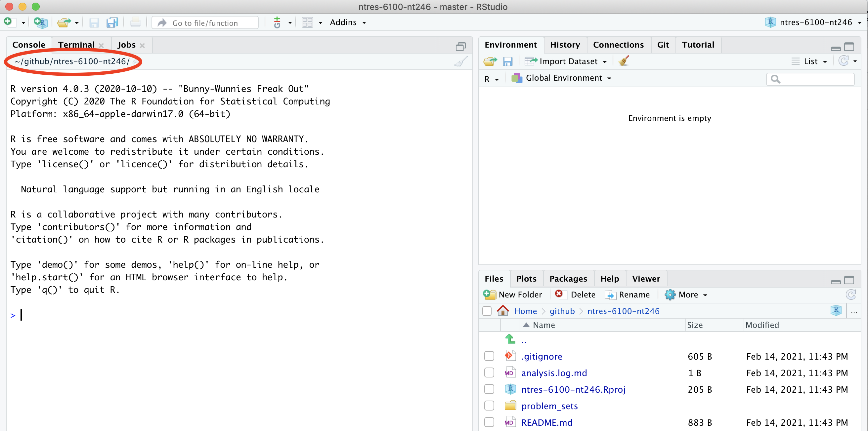This screenshot has height=431, width=868.
Task: Sort files by Name column header
Action: point(602,325)
